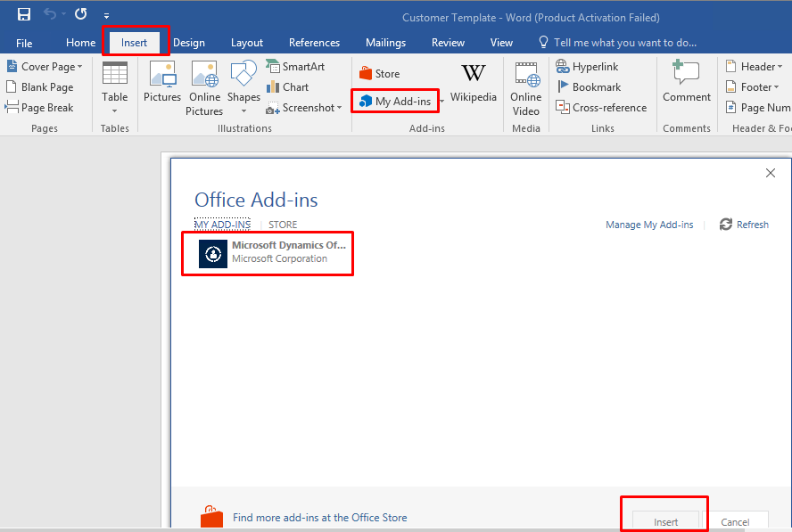Insert a SmartArt graphic
This screenshot has height=532, width=792.
pos(296,67)
